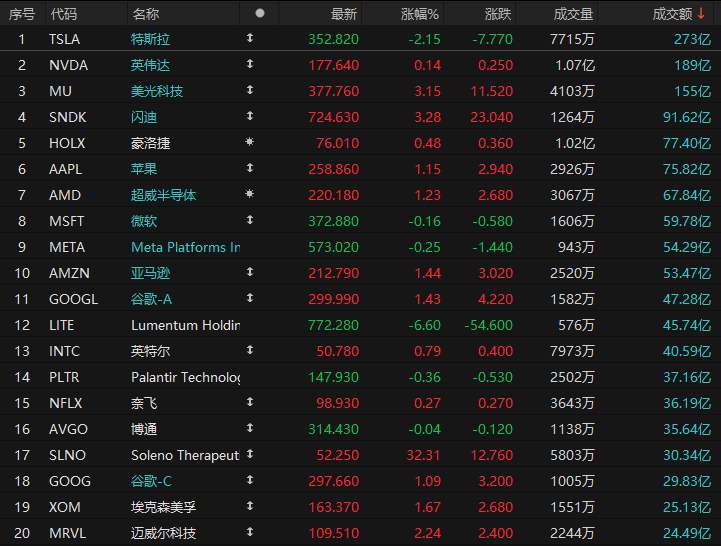Click the Palantir Technolog name cell
721x546 pixels.
click(x=186, y=377)
